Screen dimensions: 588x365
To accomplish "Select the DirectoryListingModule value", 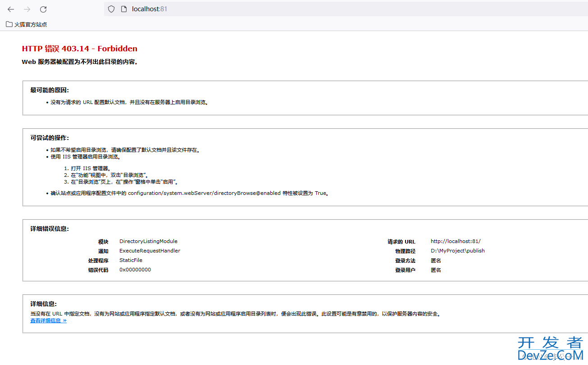I will pos(149,242).
